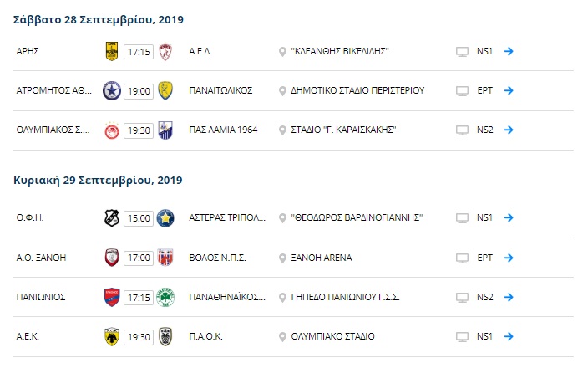The width and height of the screenshot is (588, 368).
Task: Click the 19:30 time box for Ολυμπιακός match
Action: coord(139,130)
